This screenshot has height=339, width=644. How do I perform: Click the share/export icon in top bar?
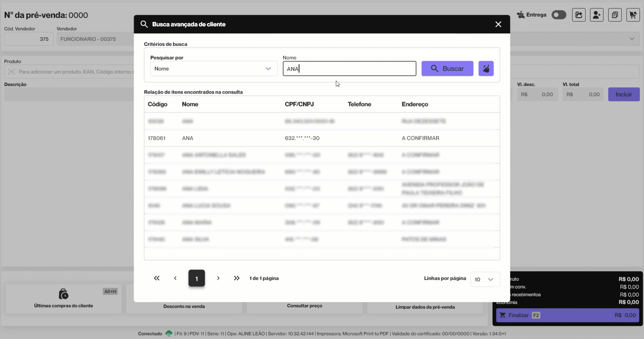[579, 15]
